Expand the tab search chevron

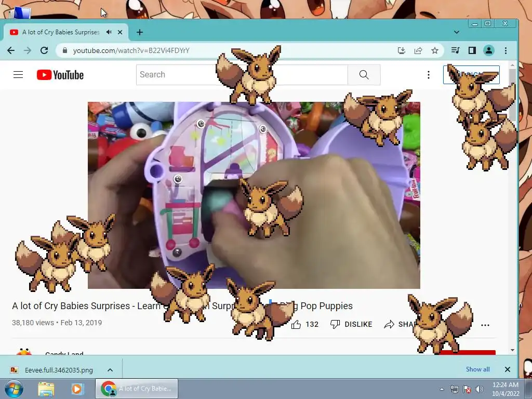click(456, 32)
